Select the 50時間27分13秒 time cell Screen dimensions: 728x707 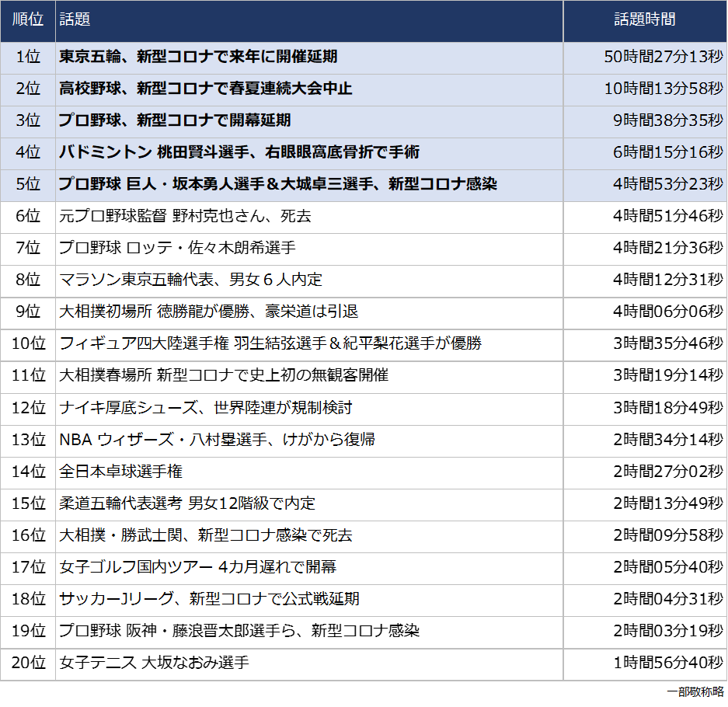(x=663, y=57)
